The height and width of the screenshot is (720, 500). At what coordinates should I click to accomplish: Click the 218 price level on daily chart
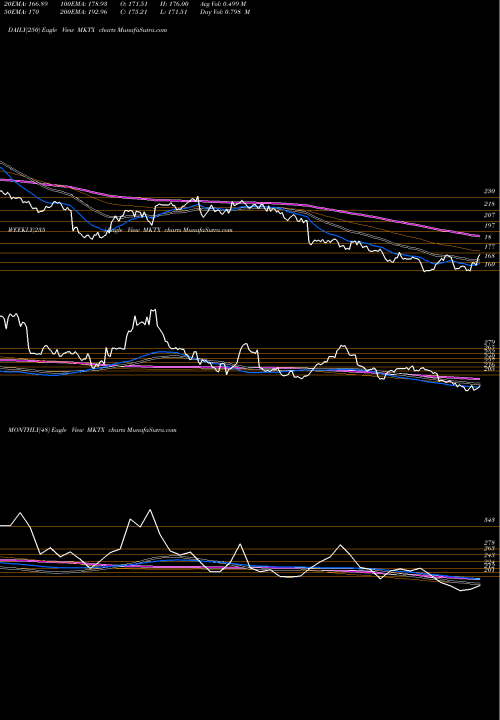(x=489, y=204)
